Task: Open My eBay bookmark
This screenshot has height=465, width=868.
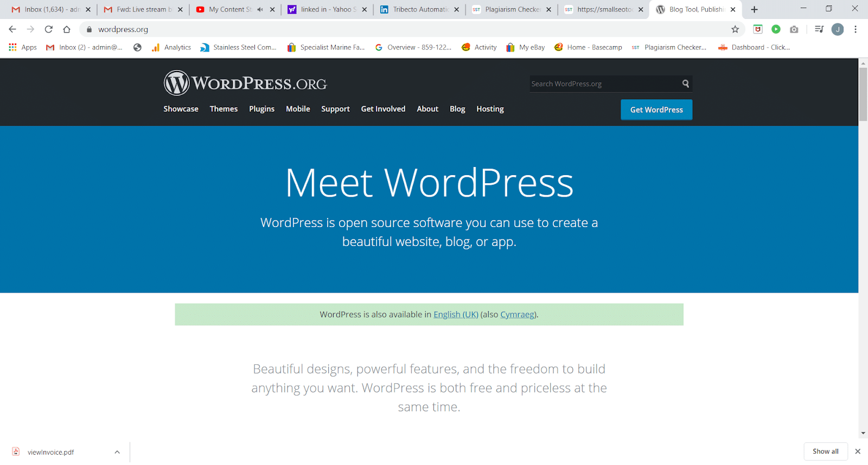Action: (525, 48)
